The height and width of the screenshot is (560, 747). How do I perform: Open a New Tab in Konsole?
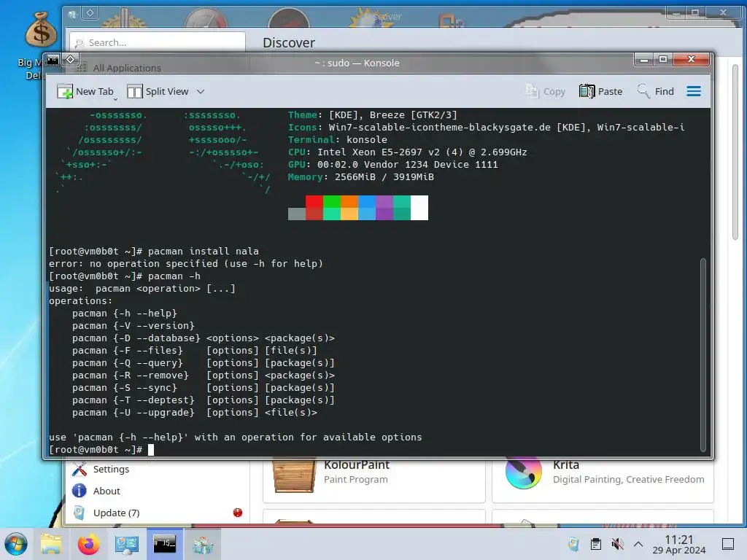click(x=85, y=91)
